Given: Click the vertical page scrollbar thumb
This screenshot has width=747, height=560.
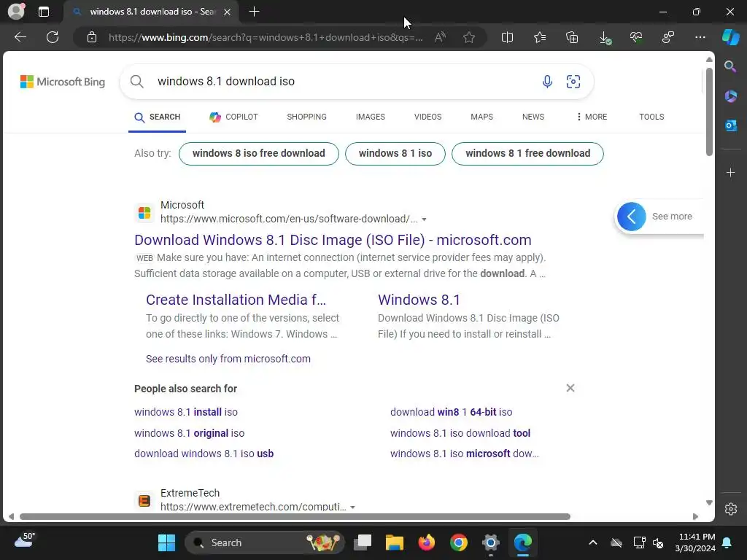Looking at the screenshot, I should (x=709, y=112).
